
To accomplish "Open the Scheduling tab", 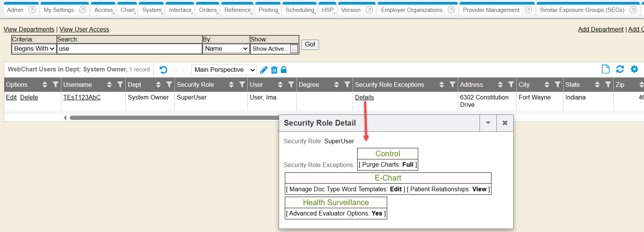I will (300, 10).
